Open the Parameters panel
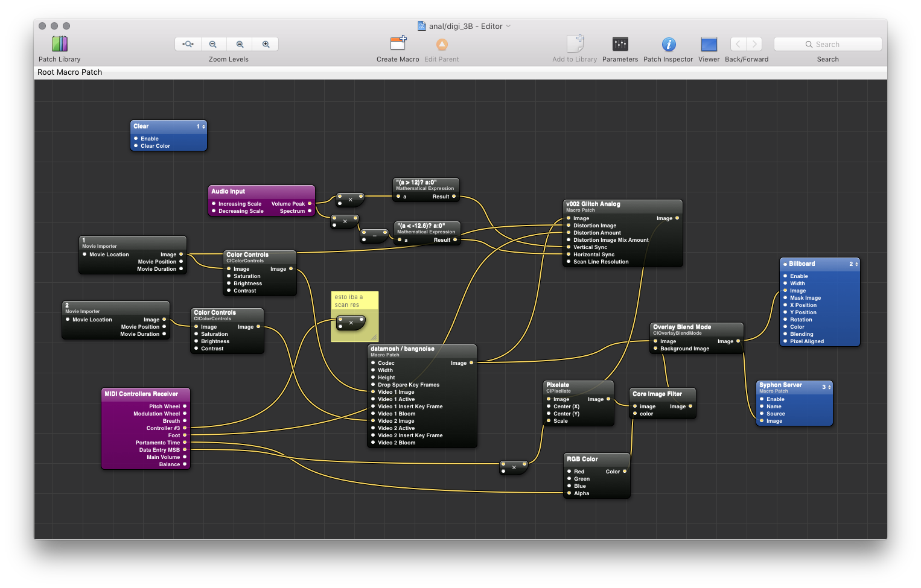Screen dimensions: 921x588 pos(620,44)
